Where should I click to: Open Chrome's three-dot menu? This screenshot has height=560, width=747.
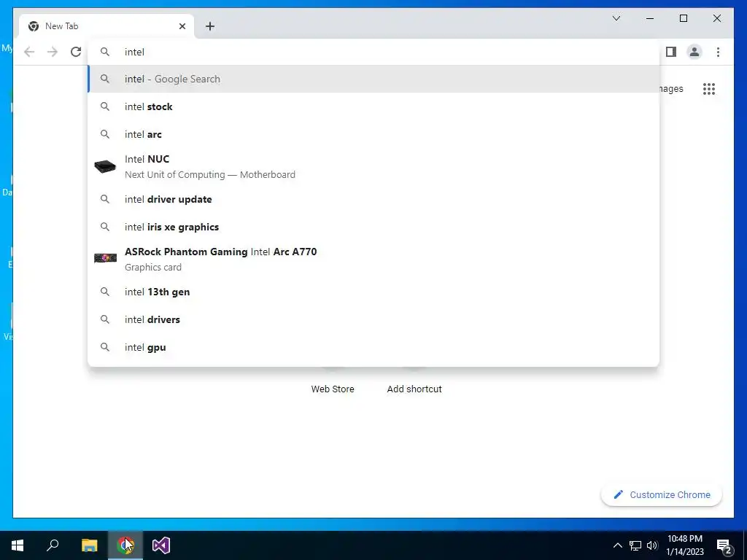718,52
